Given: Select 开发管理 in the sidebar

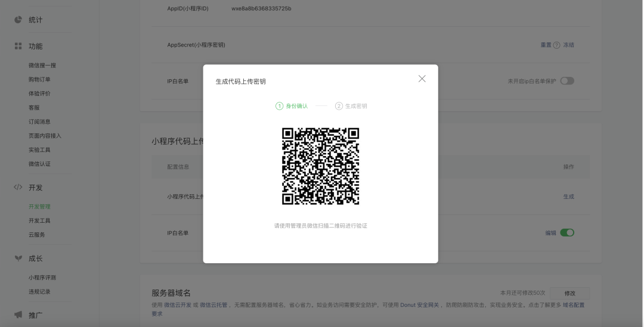Looking at the screenshot, I should click(x=39, y=206).
